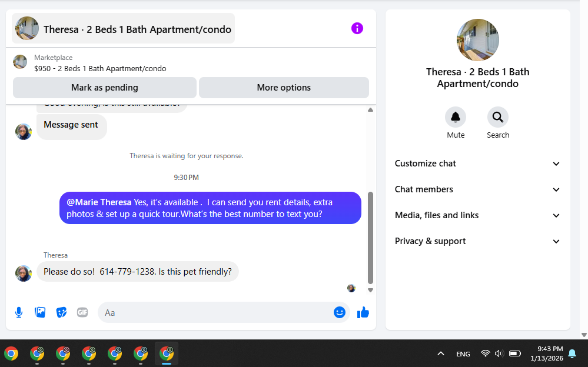Attach a photo using the image icon

pos(40,312)
